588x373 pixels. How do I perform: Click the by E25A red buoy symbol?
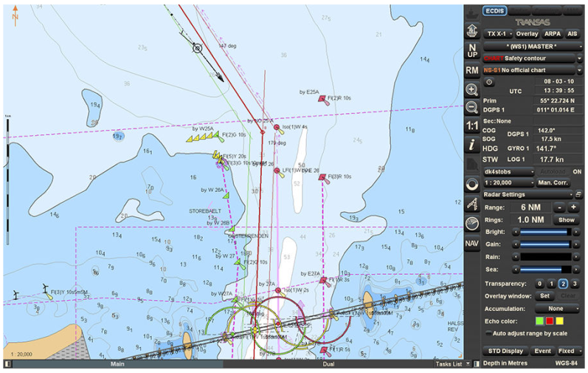322,99
